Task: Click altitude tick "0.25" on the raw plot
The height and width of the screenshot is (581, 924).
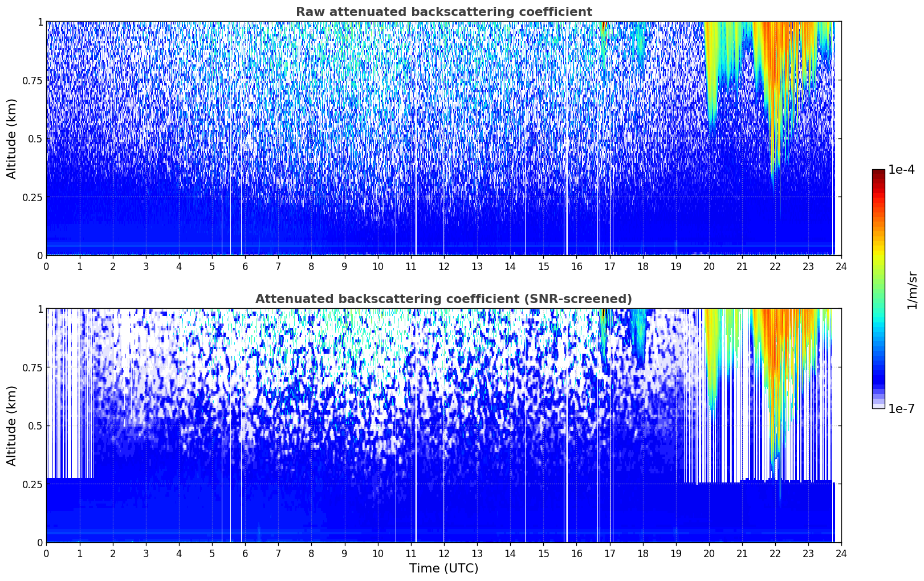Action: tap(33, 197)
